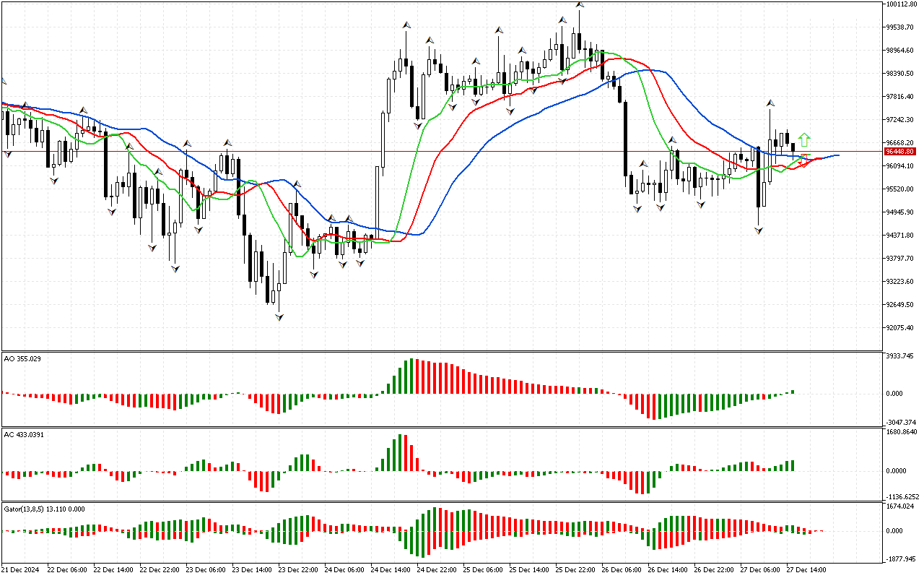Viewport: 924px width, 578px height.
Task: Click the 23 Dec 06:00 time label
Action: tap(206, 570)
